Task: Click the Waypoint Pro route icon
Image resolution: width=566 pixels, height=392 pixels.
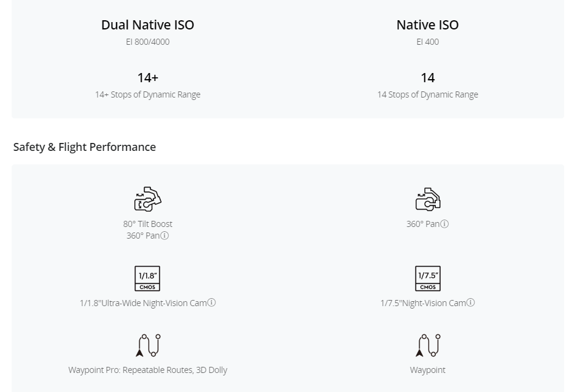Action: [148, 345]
